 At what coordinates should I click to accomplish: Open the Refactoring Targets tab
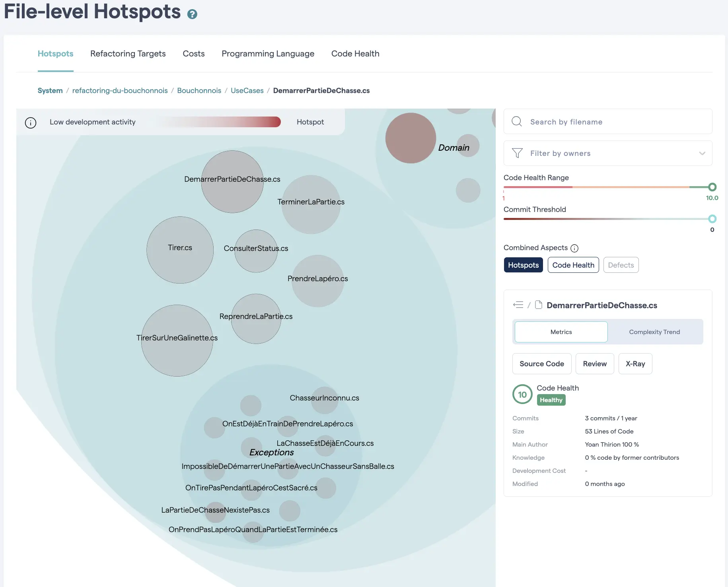tap(128, 54)
